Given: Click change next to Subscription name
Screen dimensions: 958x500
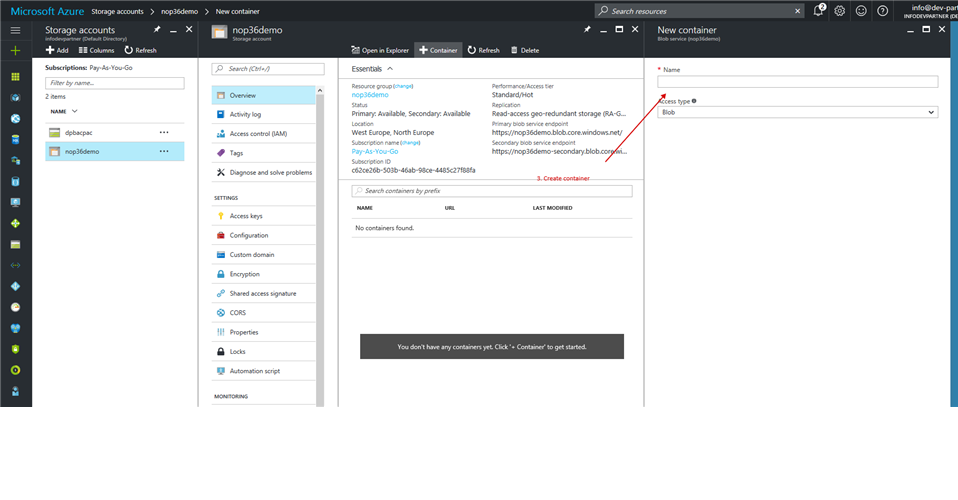Looking at the screenshot, I should (x=411, y=143).
